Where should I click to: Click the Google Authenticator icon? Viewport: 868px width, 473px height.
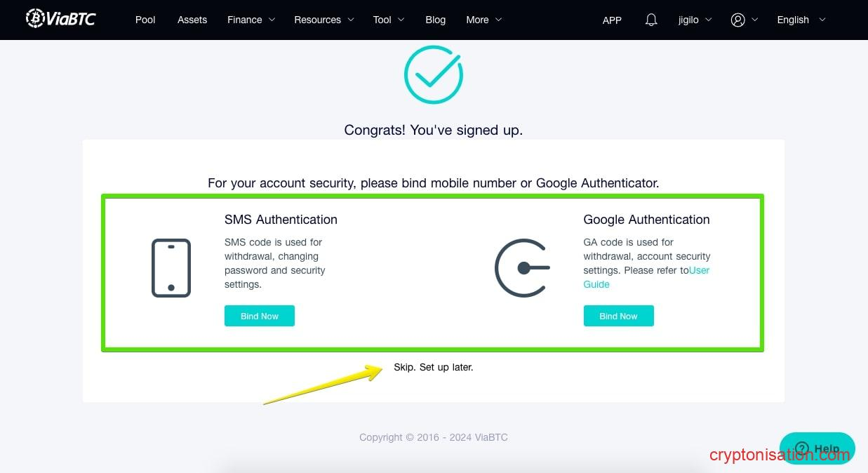click(522, 268)
